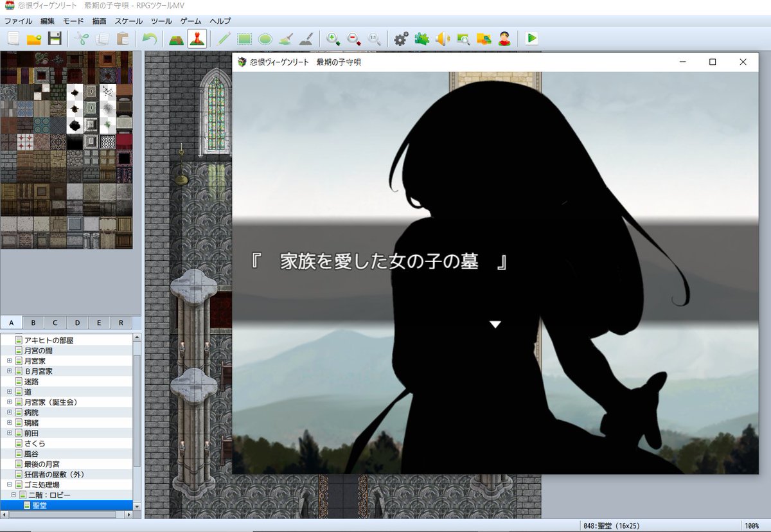Click the Copy toolbar icon

(x=102, y=39)
